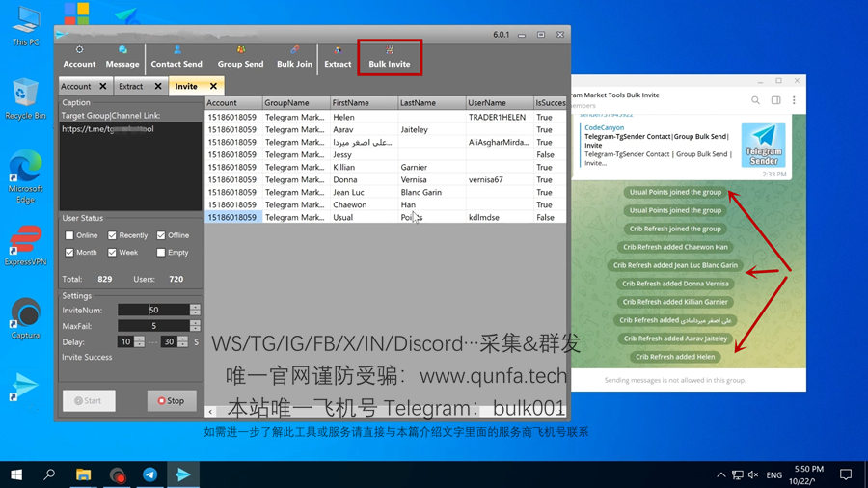This screenshot has height=488, width=868.
Task: Close the Account tab
Action: coord(103,86)
